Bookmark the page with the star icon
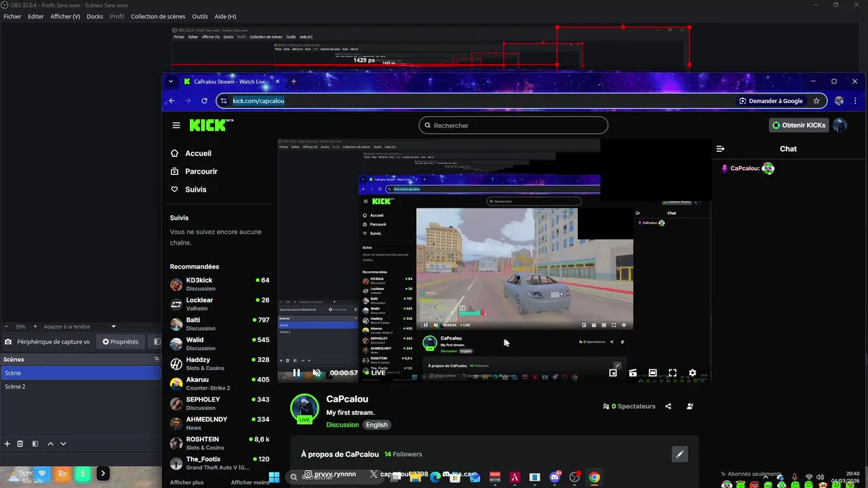This screenshot has width=868, height=488. [816, 101]
